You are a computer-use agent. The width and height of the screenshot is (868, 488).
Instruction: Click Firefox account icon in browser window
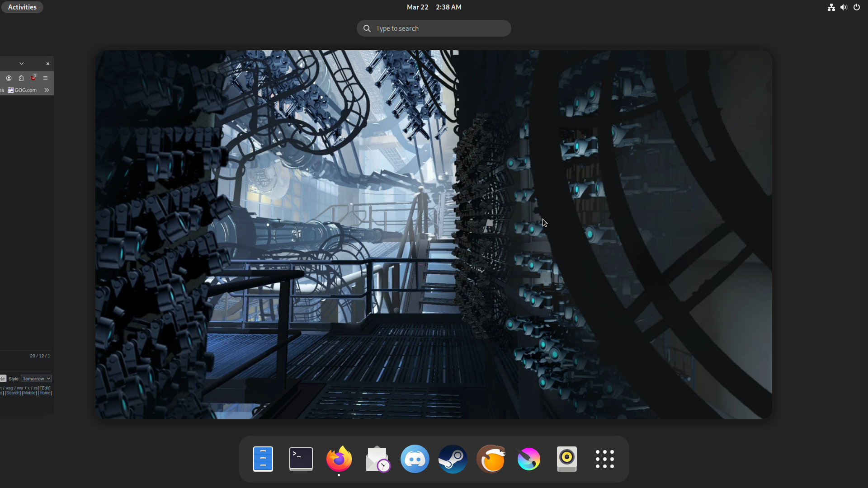coord(9,78)
